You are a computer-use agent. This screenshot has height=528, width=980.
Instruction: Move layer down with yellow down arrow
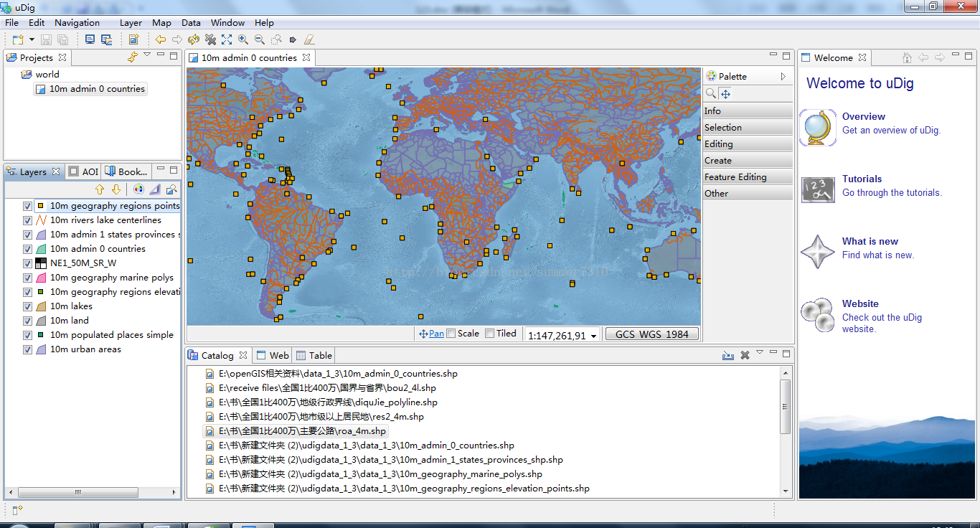116,189
